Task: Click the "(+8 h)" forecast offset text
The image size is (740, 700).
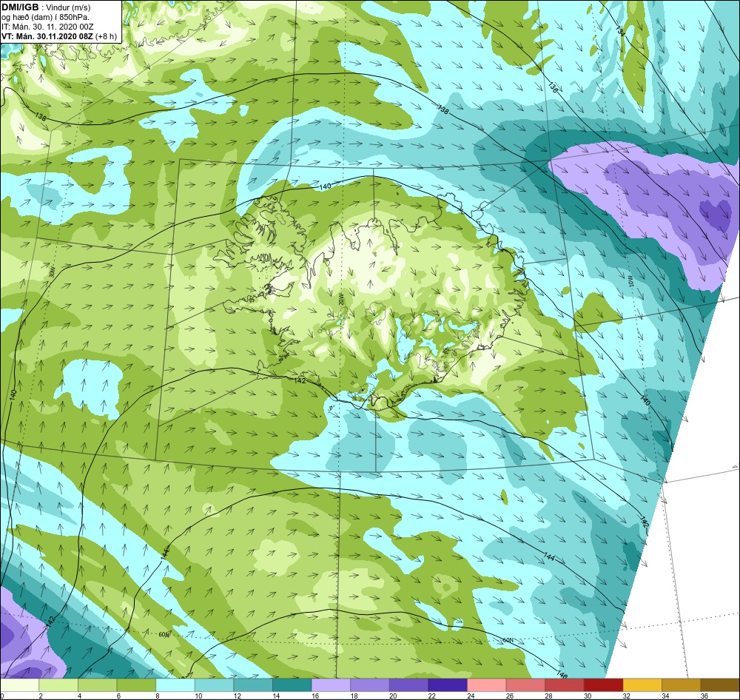Action: (106, 36)
